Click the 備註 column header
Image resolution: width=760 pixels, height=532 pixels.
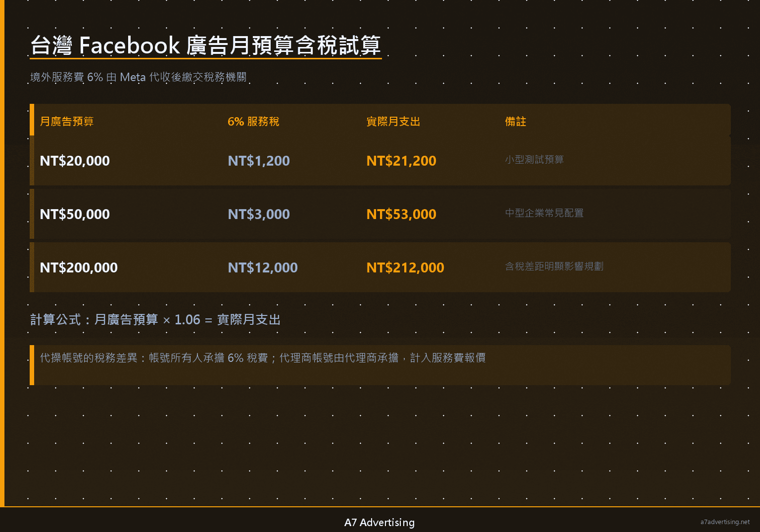516,122
